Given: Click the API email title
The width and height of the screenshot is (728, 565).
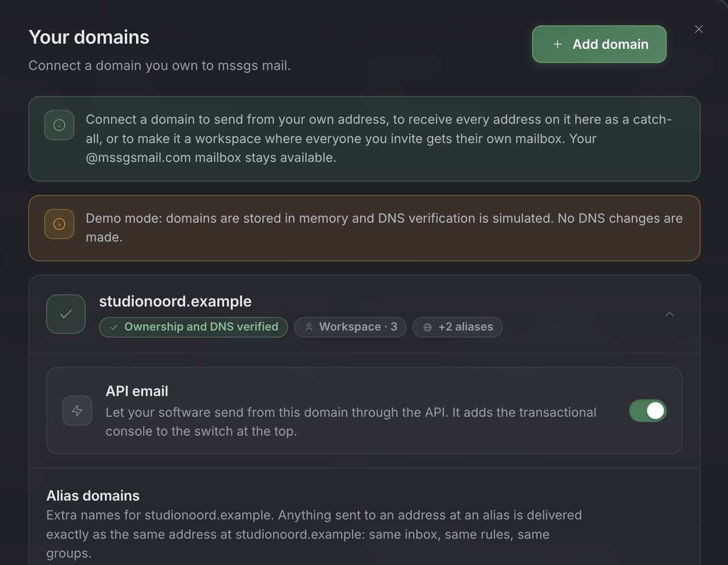Looking at the screenshot, I should click(137, 391).
